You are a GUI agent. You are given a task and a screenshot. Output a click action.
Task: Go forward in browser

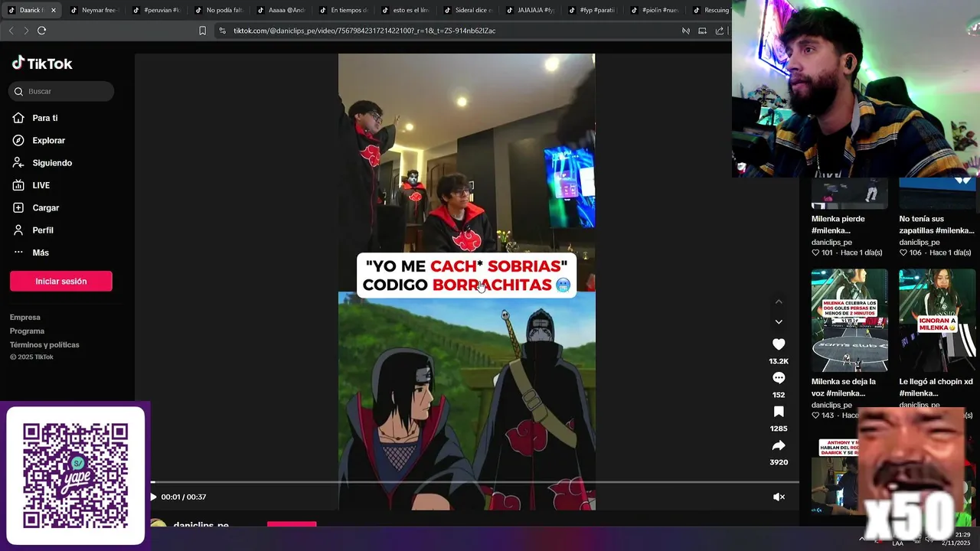[26, 31]
